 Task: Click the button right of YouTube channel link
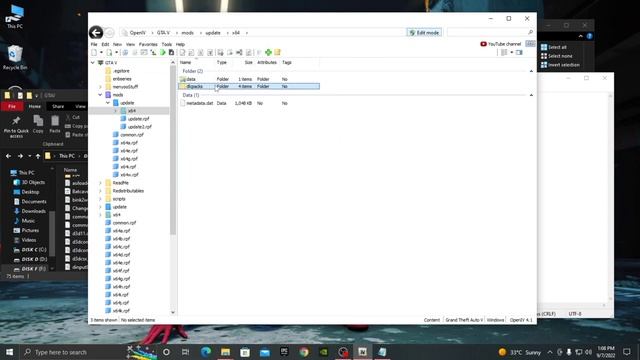point(530,44)
